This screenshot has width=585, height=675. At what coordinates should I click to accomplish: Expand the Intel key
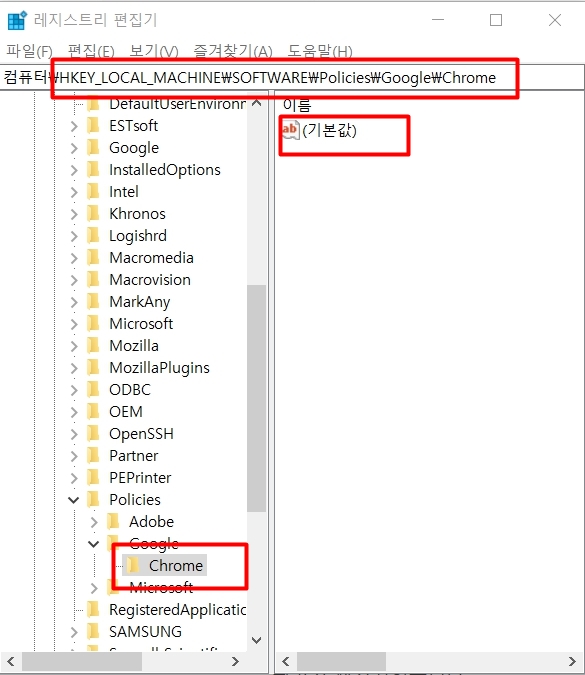tap(74, 192)
